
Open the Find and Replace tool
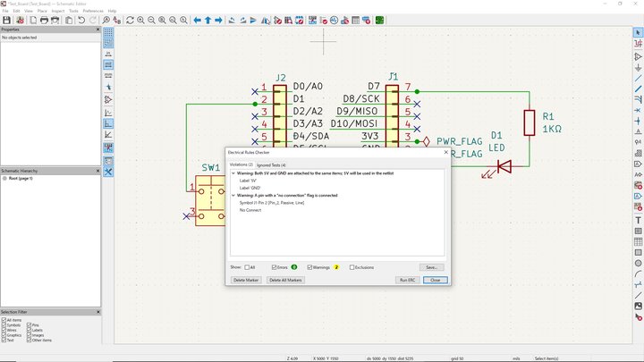click(117, 20)
